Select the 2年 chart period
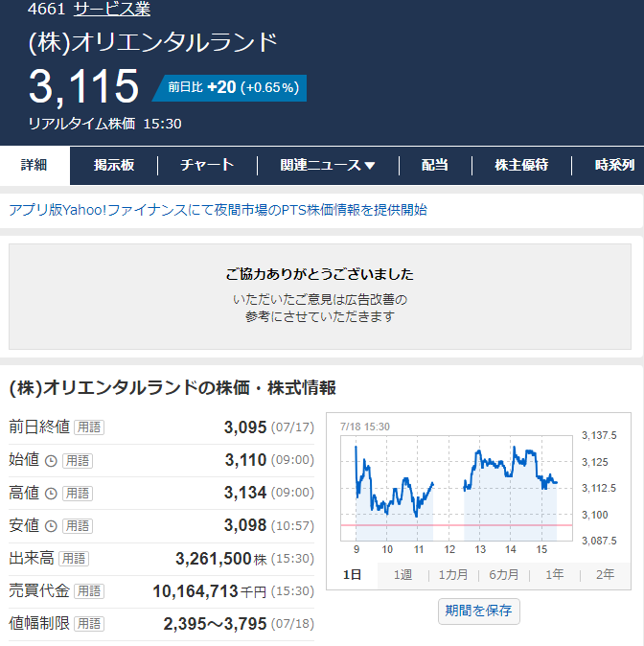The image size is (644, 646). click(606, 575)
